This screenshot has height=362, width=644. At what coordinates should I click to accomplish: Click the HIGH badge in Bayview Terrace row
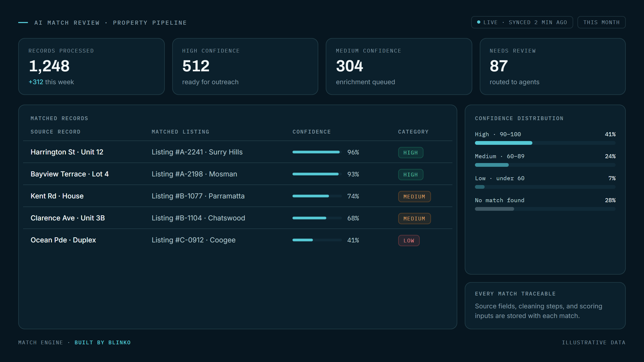[x=411, y=175]
